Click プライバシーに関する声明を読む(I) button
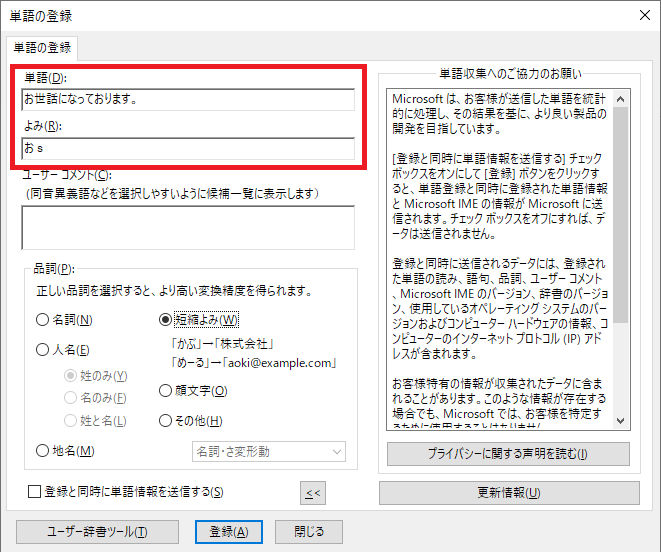Image resolution: width=661 pixels, height=552 pixels. 508,454
